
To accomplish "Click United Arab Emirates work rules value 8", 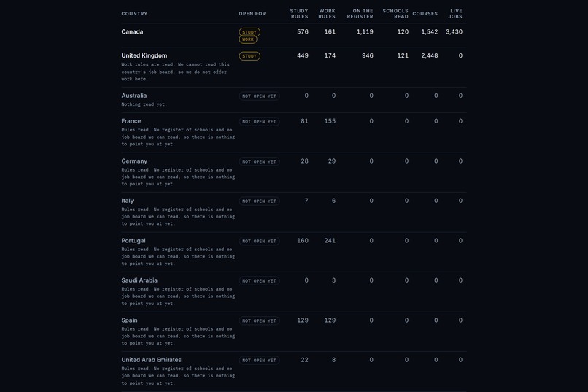I will pos(333,360).
